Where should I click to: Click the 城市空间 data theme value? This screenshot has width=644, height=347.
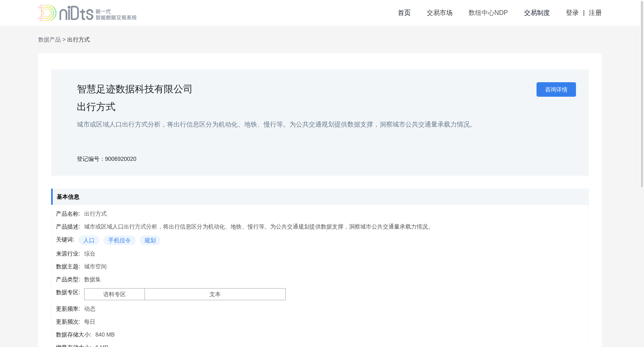pos(95,266)
